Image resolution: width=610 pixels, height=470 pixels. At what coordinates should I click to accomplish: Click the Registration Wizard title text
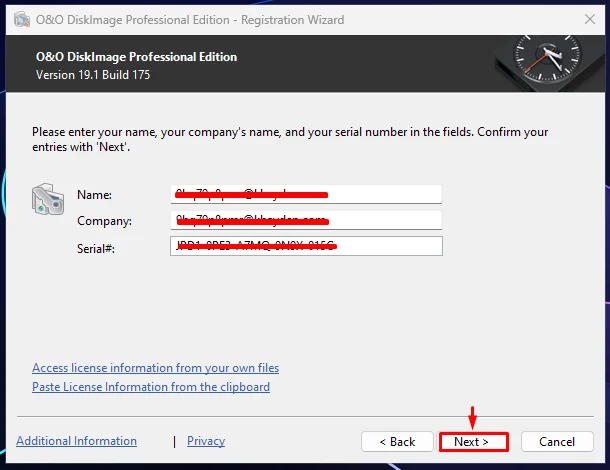point(293,19)
